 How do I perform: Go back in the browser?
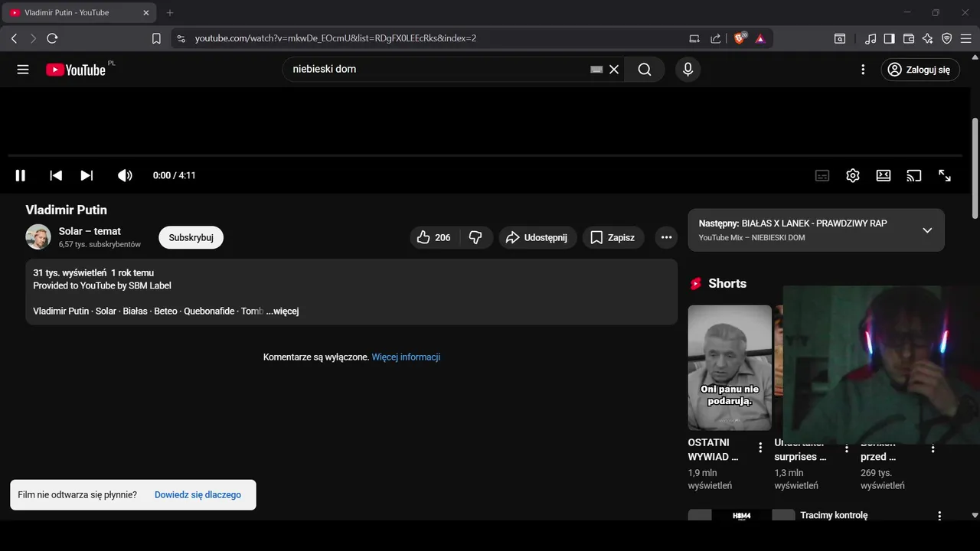[x=14, y=38]
